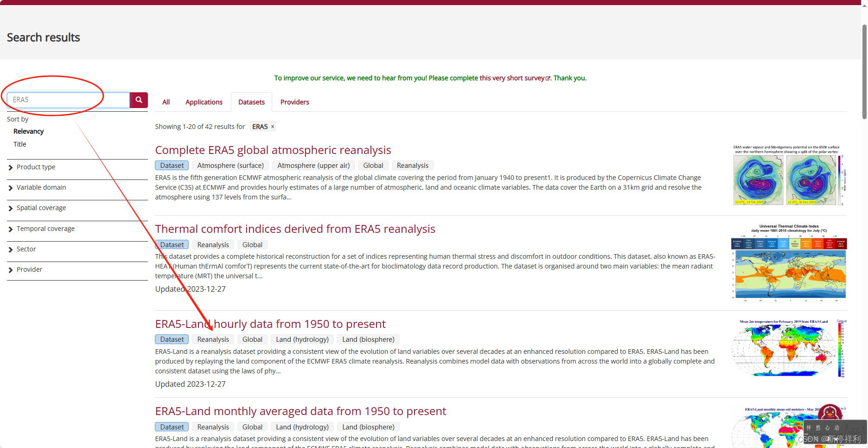868x448 pixels.
Task: Click Global tag under ERA5-Land hourly result
Action: point(252,339)
